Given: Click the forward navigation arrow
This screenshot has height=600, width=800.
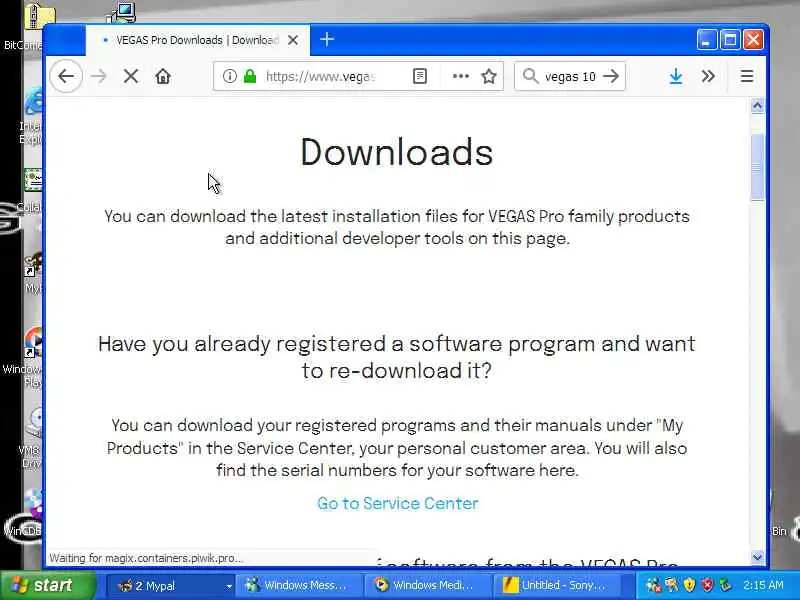Looking at the screenshot, I should coord(98,77).
